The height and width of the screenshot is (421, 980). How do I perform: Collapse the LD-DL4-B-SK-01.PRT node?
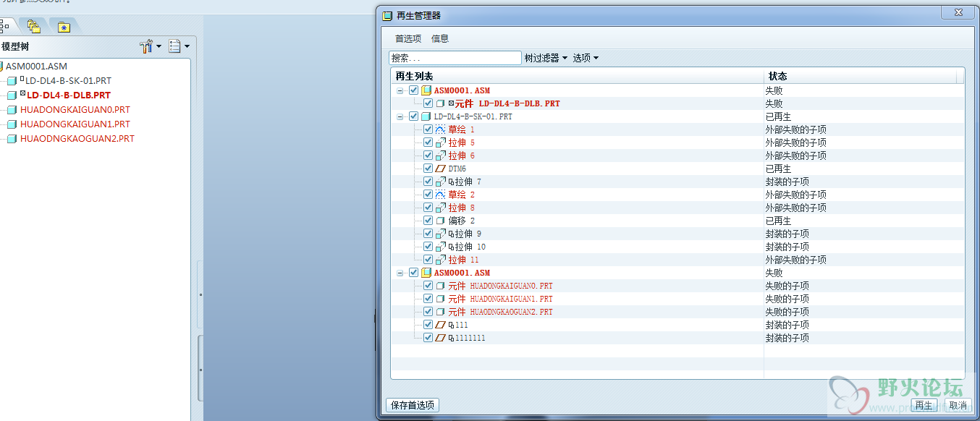(x=400, y=116)
